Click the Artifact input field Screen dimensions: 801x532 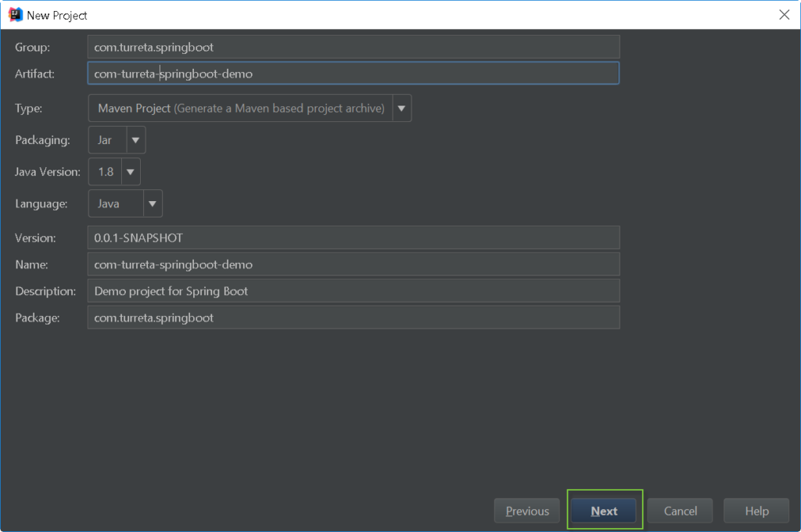[354, 74]
